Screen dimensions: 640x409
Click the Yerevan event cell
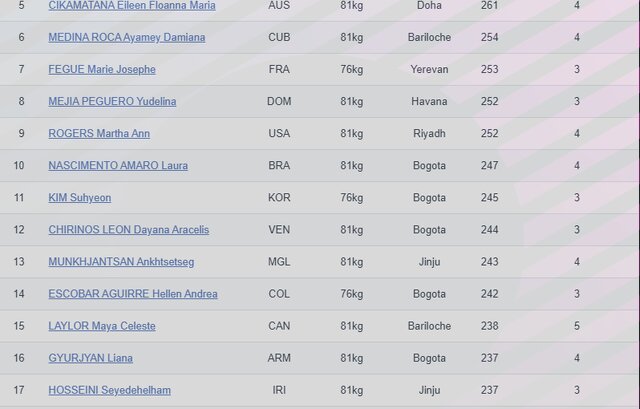point(429,70)
